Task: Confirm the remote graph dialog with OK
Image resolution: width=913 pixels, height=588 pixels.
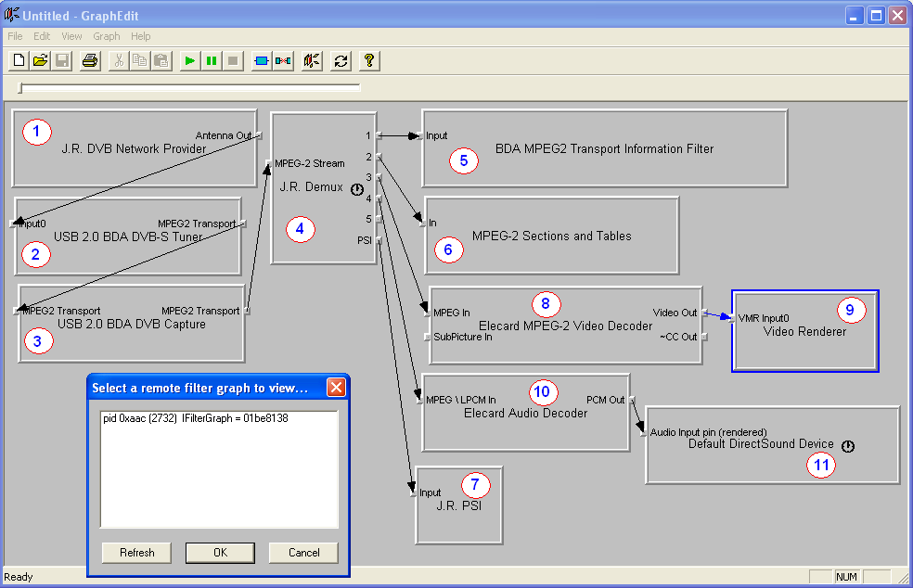Action: point(220,553)
